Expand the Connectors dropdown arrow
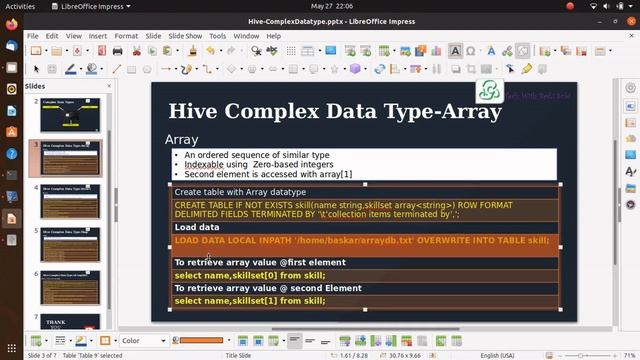The width and height of the screenshot is (640, 360). click(x=217, y=69)
